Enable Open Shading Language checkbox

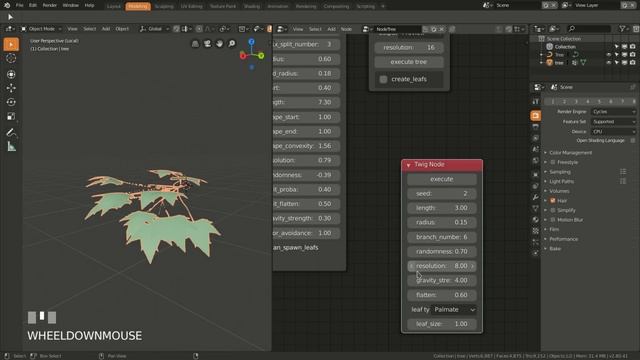coord(633,140)
